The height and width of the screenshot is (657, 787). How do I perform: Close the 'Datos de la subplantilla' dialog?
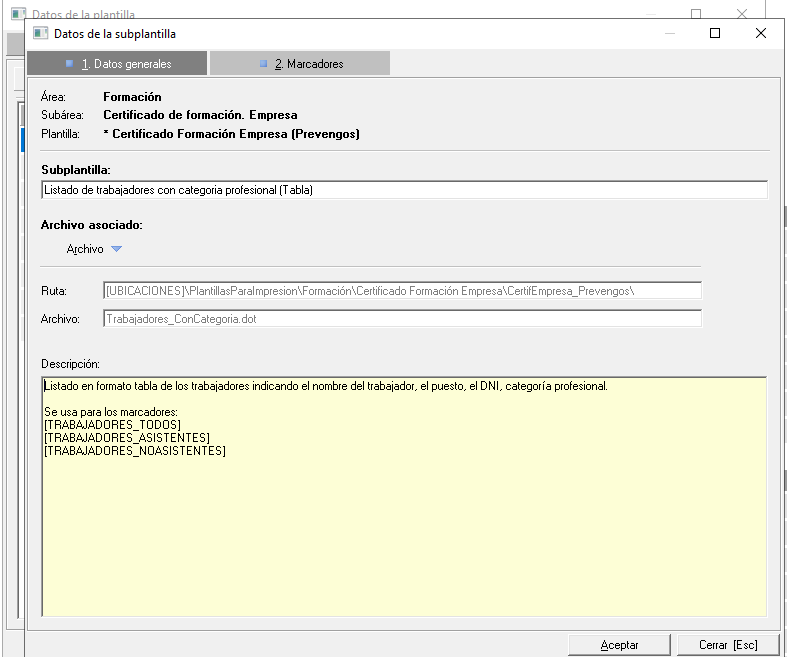(x=761, y=33)
